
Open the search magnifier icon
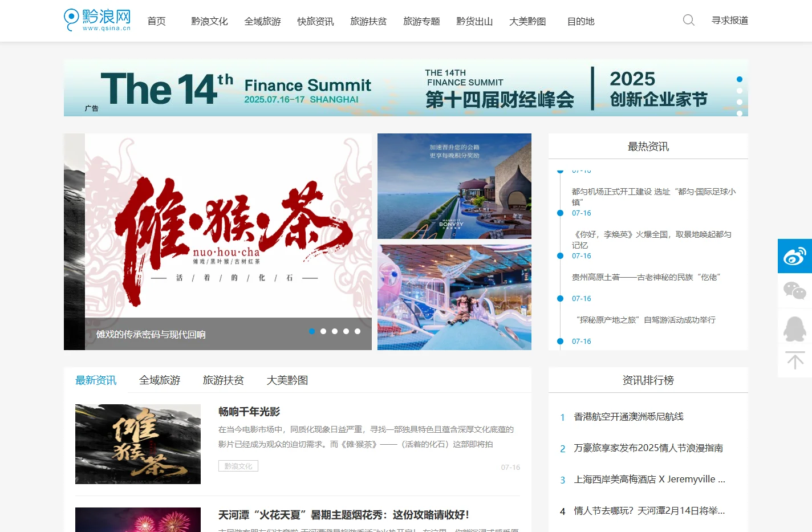click(x=689, y=21)
